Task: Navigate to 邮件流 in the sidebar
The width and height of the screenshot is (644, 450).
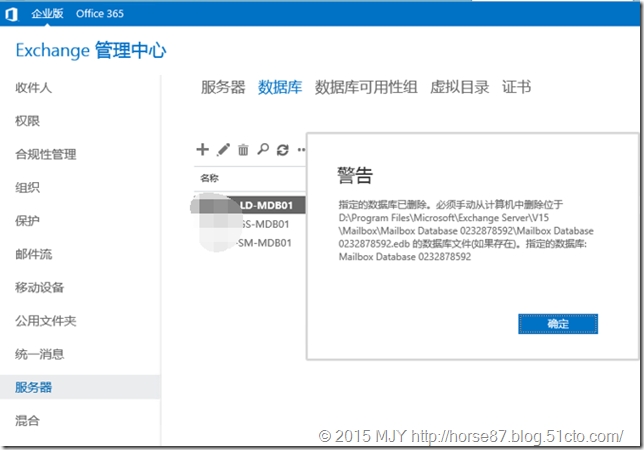Action: click(33, 254)
